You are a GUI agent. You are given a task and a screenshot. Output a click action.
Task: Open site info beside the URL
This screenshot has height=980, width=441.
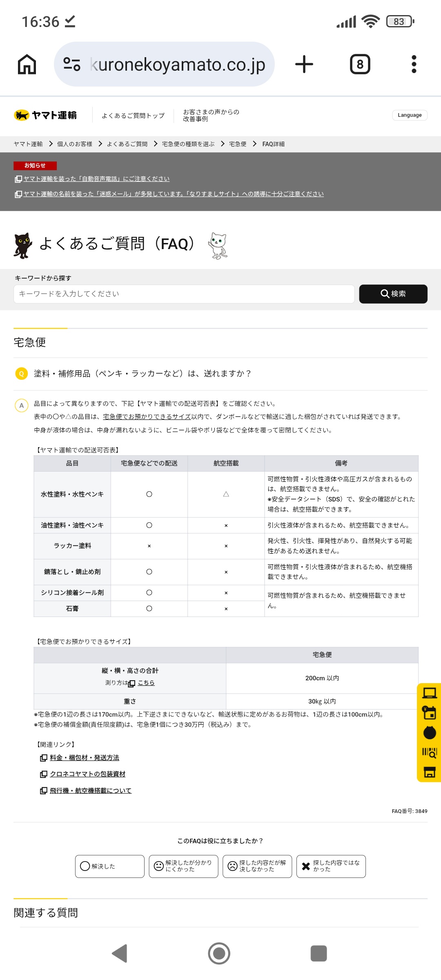(x=72, y=64)
